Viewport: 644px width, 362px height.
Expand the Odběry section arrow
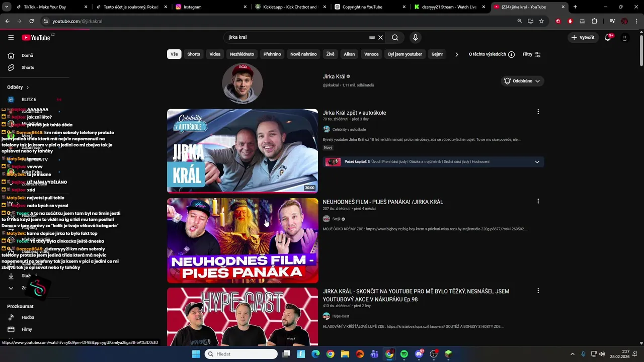[x=28, y=87]
